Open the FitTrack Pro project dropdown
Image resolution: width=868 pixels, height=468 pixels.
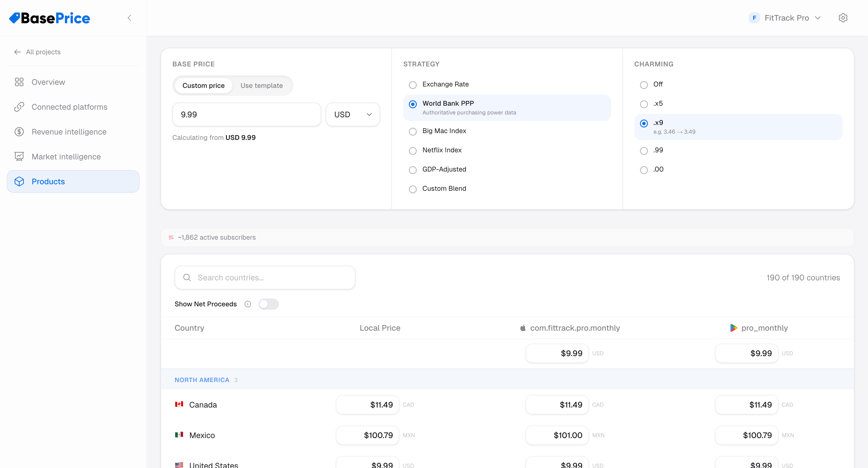tap(785, 18)
